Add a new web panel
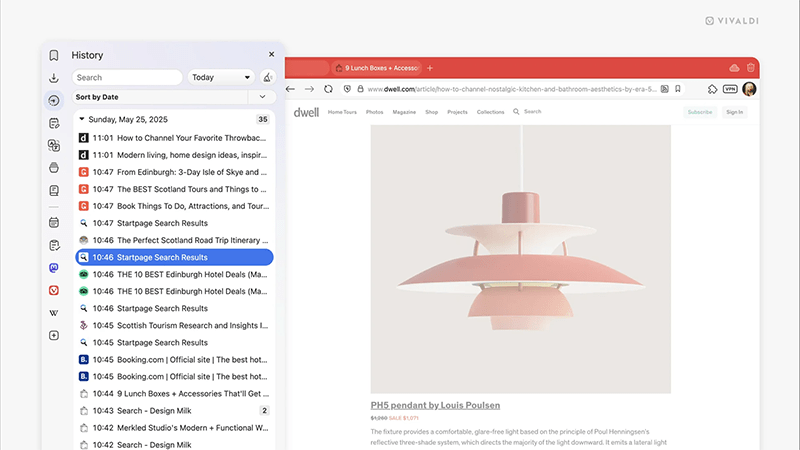Screen dimensions: 800x450 click(54, 335)
